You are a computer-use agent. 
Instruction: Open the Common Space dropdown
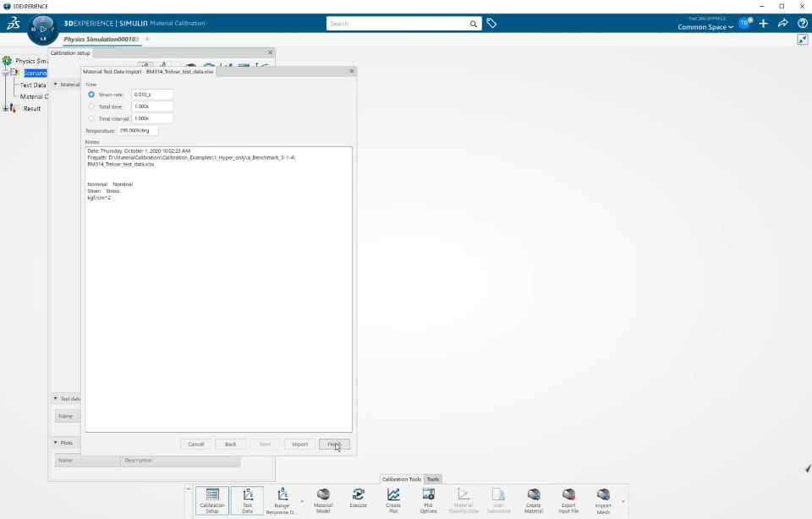pyautogui.click(x=705, y=27)
